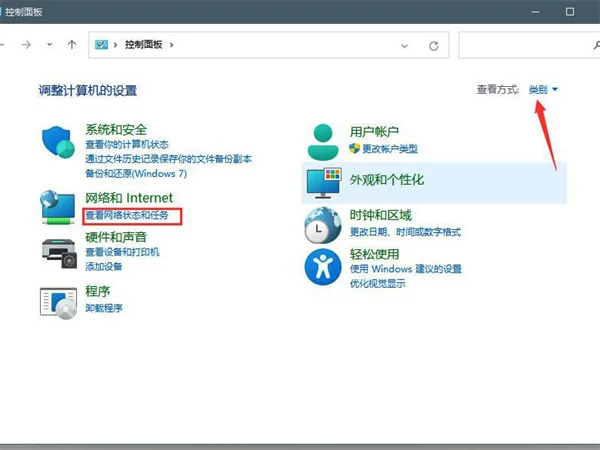Screen dimensions: 600x450
Task: Click the chevron after 控制面板 in breadcrumb
Action: tap(172, 45)
